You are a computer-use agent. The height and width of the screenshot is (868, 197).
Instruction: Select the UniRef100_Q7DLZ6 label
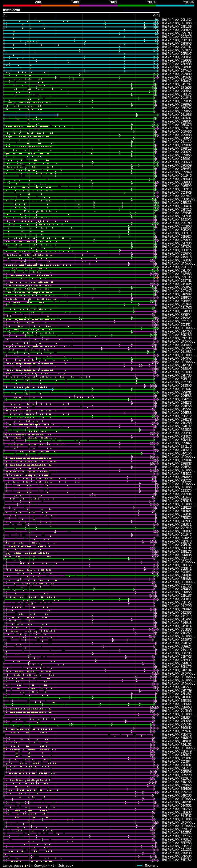[x=177, y=94]
